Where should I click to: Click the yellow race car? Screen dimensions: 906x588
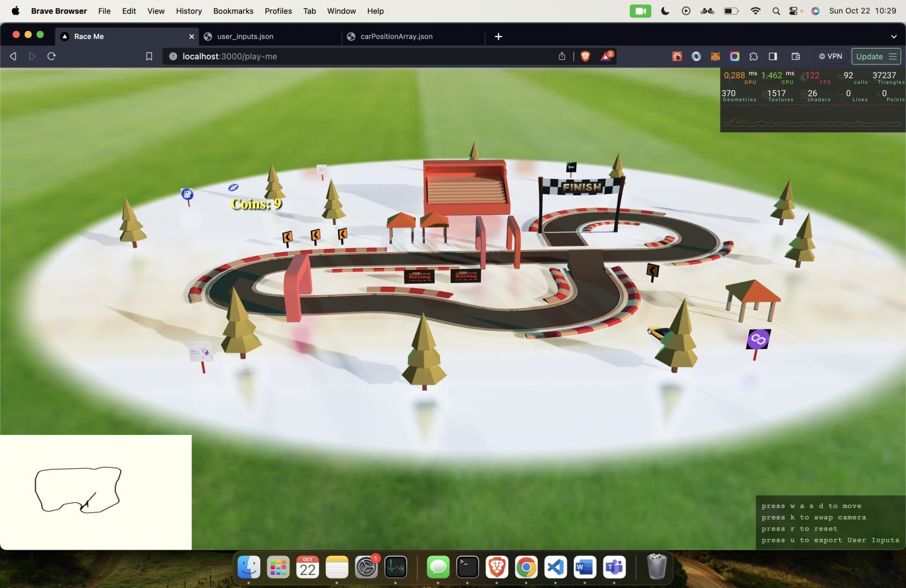(x=658, y=332)
